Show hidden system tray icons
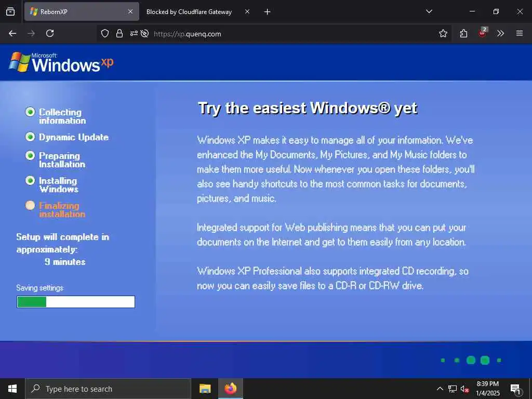532x399 pixels. click(x=440, y=389)
